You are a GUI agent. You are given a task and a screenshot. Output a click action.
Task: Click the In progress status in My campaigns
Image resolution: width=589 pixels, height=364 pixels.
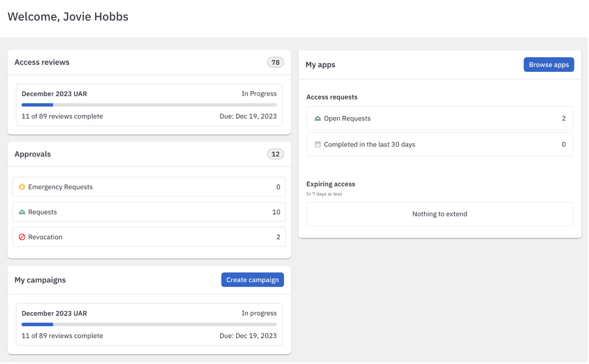[259, 313]
